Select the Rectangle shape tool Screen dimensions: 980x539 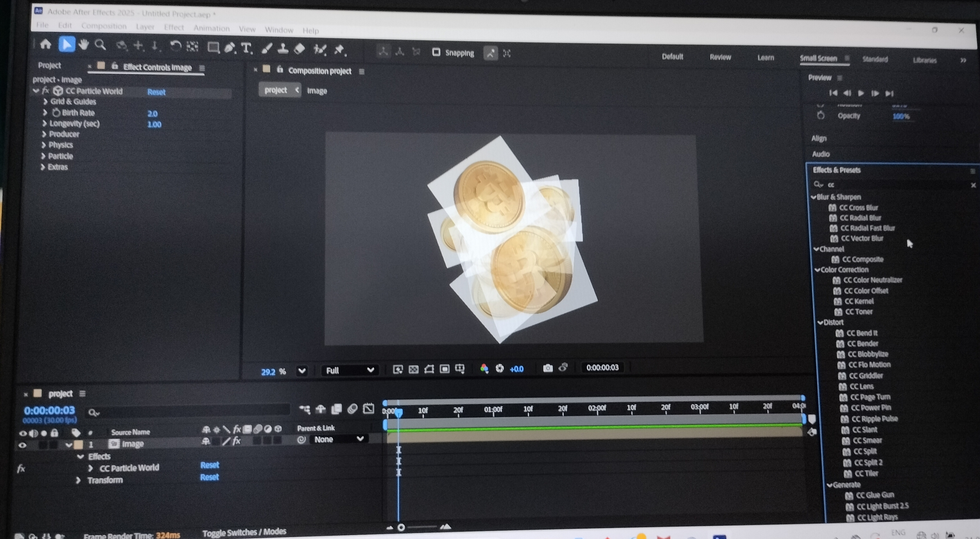click(213, 48)
